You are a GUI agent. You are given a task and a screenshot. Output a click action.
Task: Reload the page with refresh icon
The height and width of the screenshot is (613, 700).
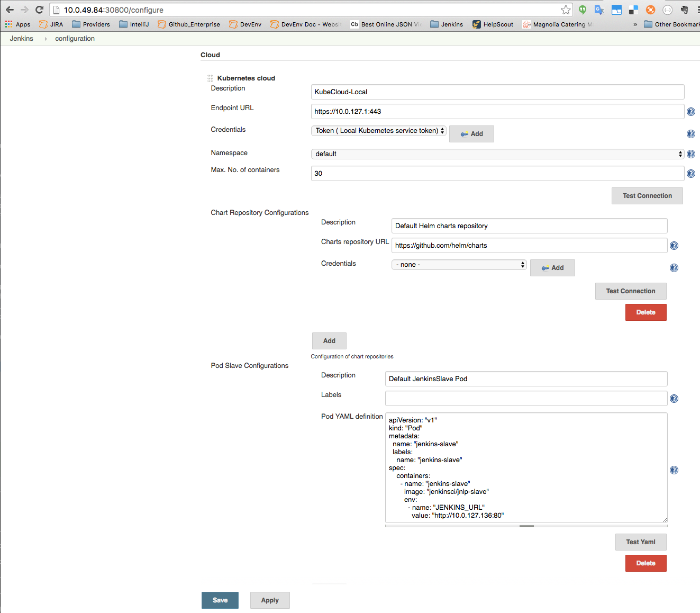click(39, 10)
